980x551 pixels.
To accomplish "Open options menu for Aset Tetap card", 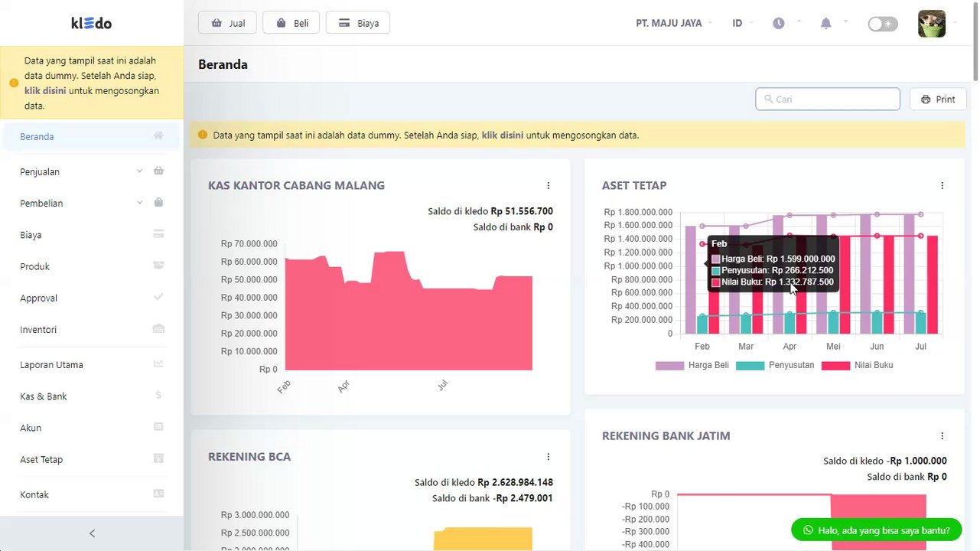I will (942, 185).
